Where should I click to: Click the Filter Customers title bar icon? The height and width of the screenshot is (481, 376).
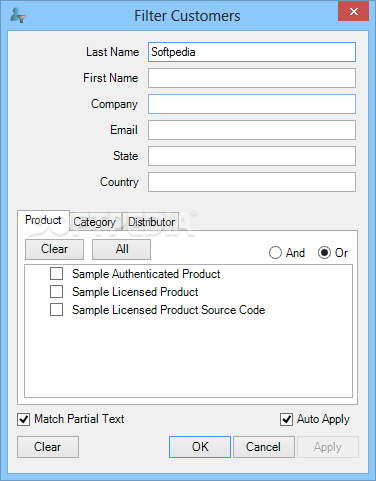(x=18, y=15)
